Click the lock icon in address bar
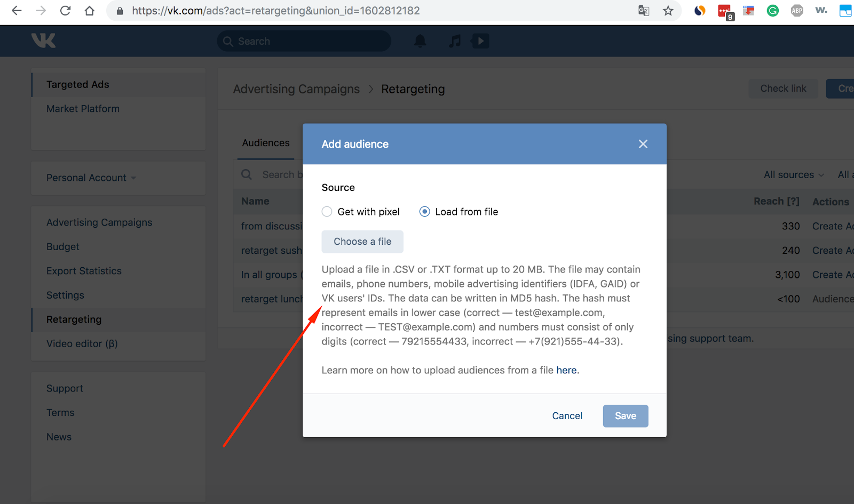854x504 pixels. 120,11
